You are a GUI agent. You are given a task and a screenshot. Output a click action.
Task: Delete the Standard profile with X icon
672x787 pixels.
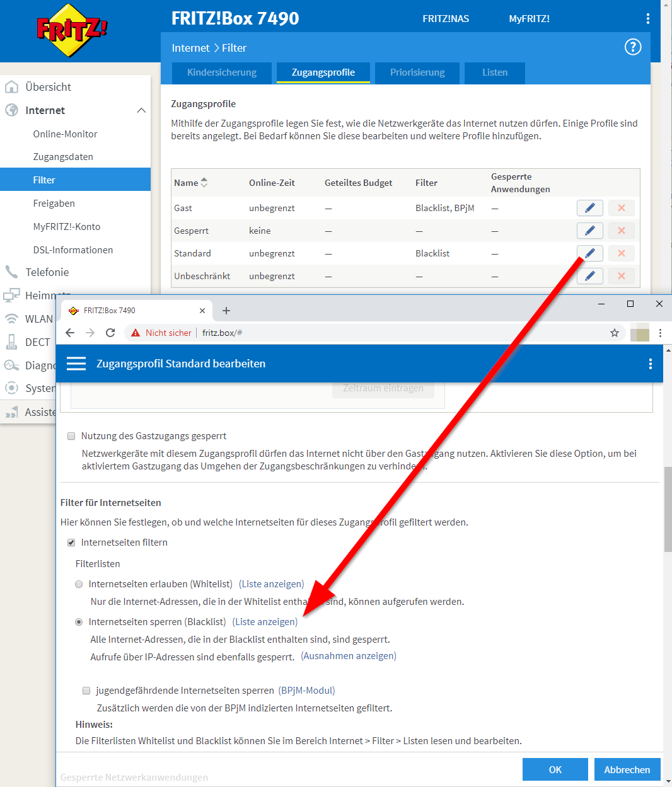tap(622, 253)
